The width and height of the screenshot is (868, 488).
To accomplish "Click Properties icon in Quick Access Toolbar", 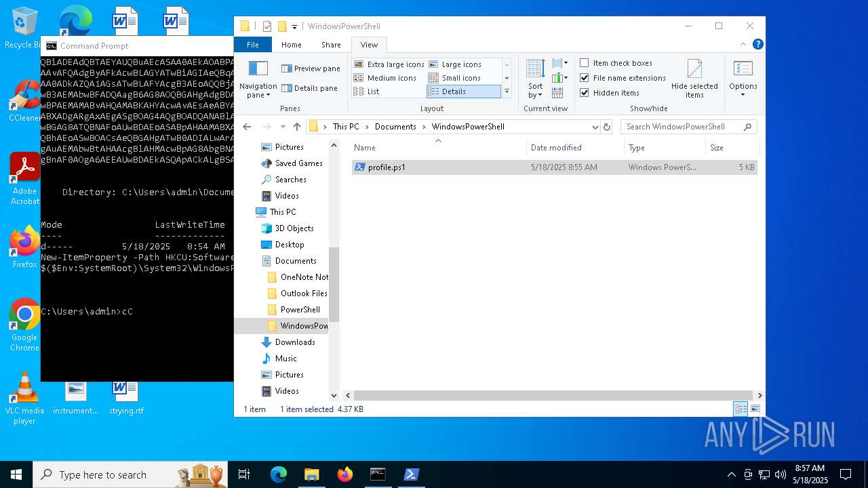I will [x=267, y=26].
